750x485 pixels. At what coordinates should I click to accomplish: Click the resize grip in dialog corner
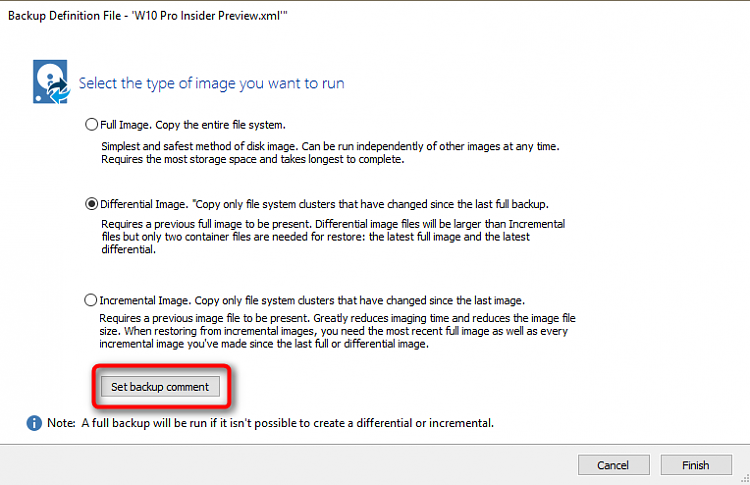click(x=745, y=479)
